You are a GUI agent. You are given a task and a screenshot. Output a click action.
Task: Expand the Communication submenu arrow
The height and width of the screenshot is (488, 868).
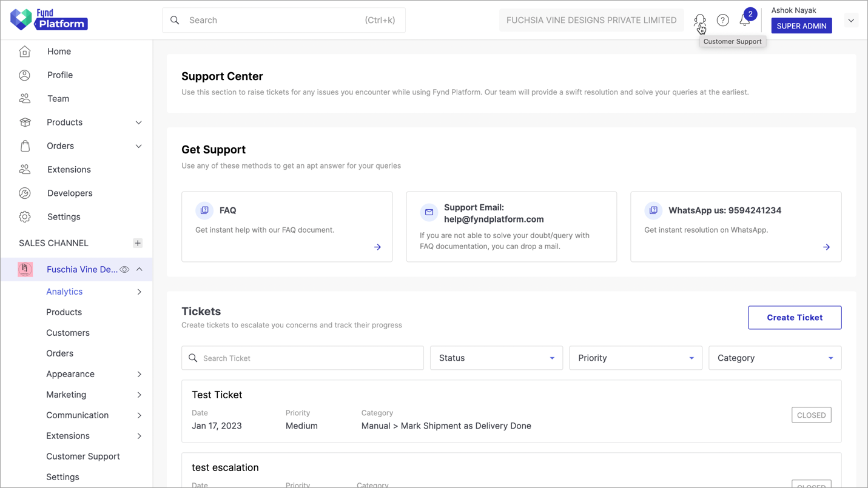(x=140, y=415)
